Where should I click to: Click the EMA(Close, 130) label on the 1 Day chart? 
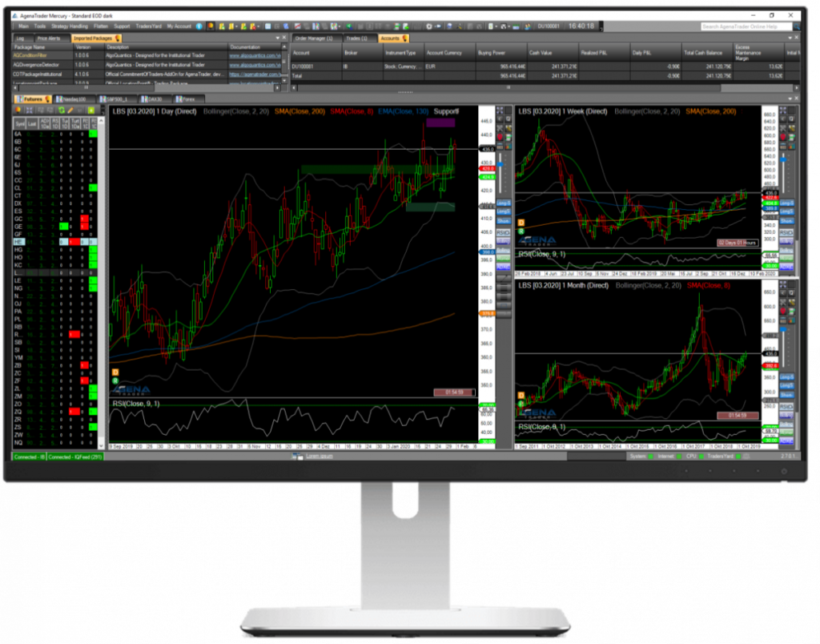point(403,111)
